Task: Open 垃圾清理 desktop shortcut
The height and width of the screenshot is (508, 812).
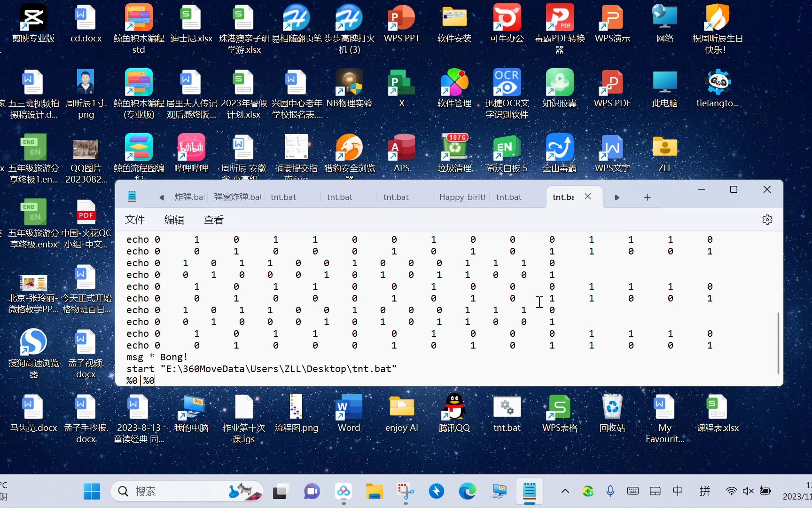Action: click(x=454, y=153)
